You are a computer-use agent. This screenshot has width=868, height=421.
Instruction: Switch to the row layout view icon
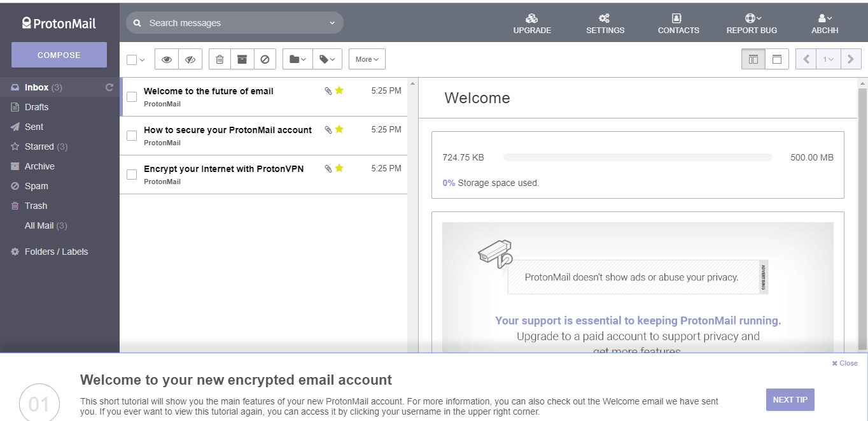(776, 59)
